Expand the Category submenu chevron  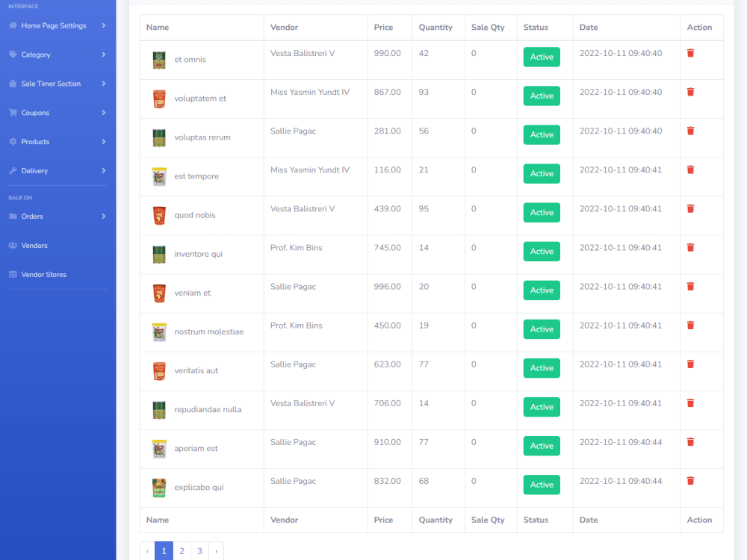[103, 55]
